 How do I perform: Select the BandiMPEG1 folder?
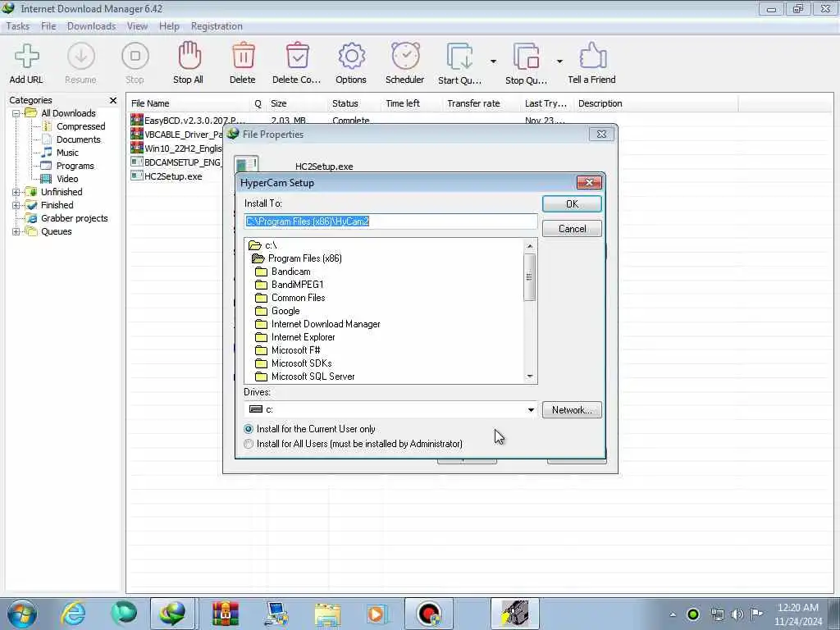coord(290,285)
